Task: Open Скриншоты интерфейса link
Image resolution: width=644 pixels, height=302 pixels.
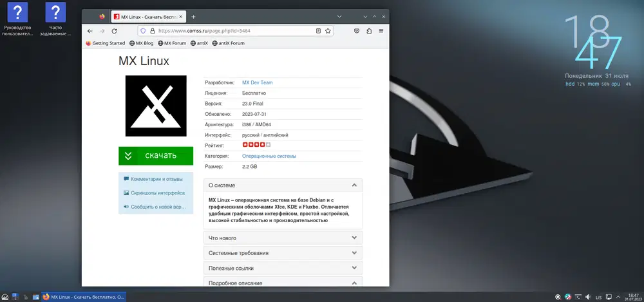Action: tap(154, 193)
